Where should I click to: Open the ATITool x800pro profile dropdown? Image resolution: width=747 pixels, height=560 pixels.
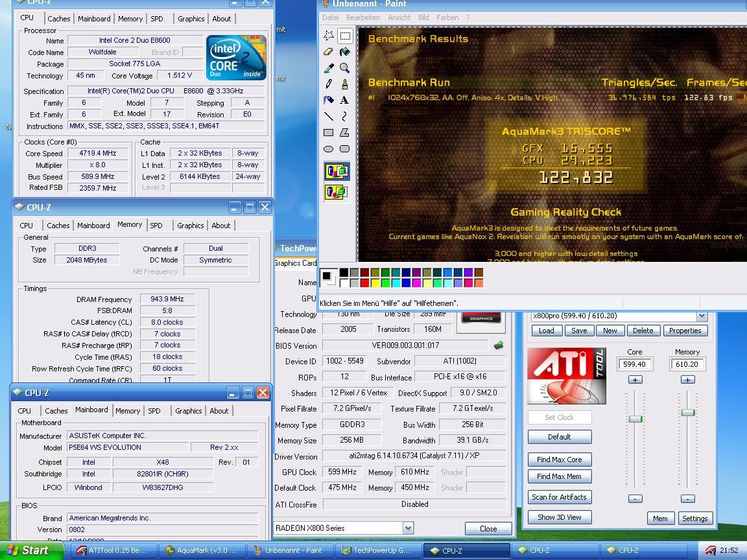702,316
